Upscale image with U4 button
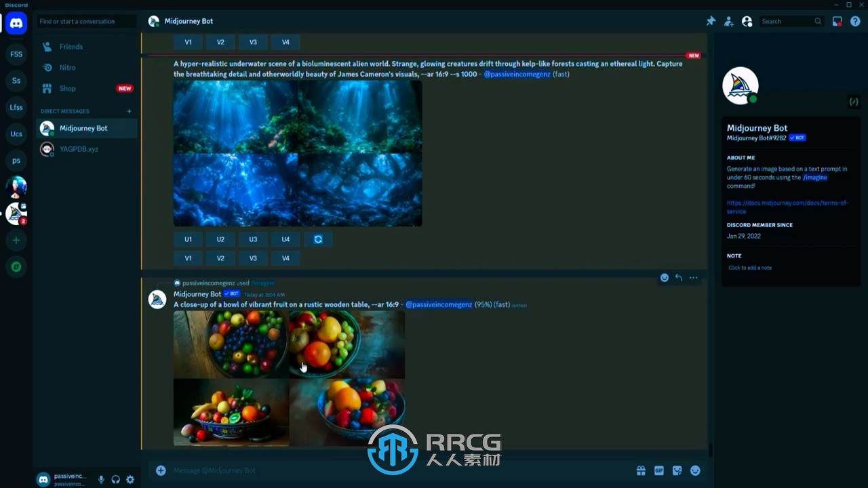This screenshot has width=868, height=488. pyautogui.click(x=285, y=239)
